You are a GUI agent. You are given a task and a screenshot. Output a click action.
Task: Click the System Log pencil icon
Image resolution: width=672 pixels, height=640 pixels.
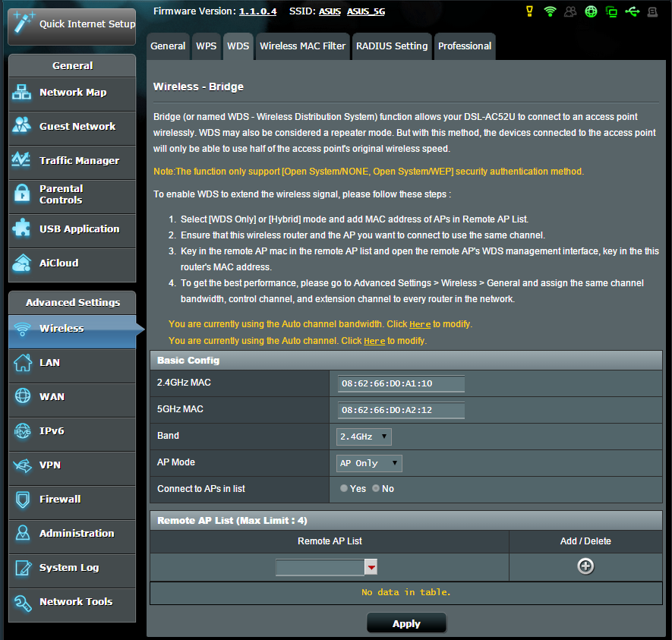23,568
